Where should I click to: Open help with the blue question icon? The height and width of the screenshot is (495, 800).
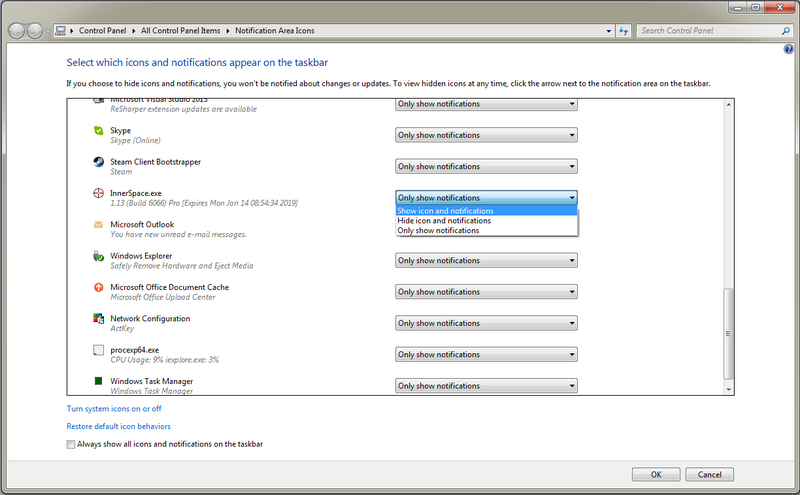788,49
